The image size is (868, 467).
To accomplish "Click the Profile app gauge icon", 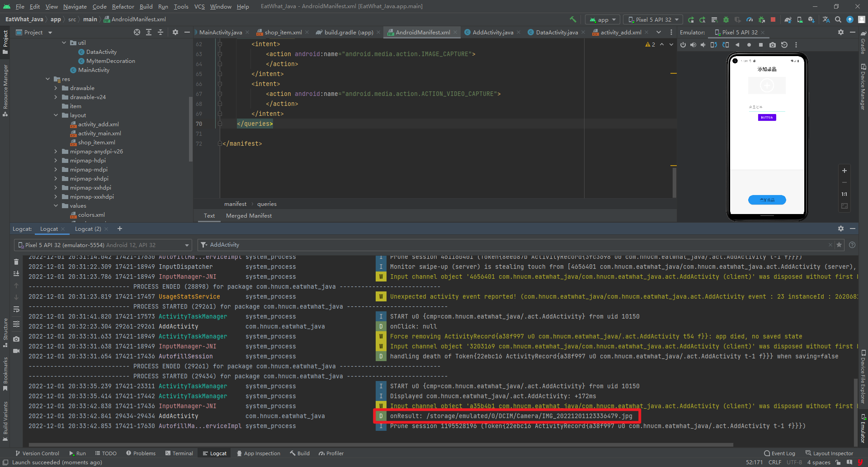I will point(750,19).
